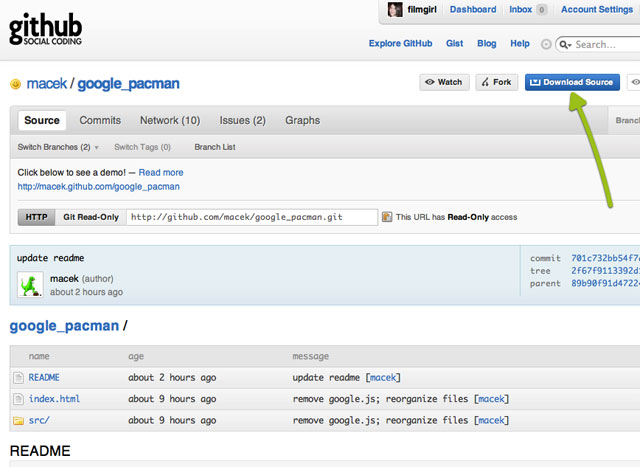Click the inbox count badge
The height and width of the screenshot is (467, 640).
coord(541,9)
